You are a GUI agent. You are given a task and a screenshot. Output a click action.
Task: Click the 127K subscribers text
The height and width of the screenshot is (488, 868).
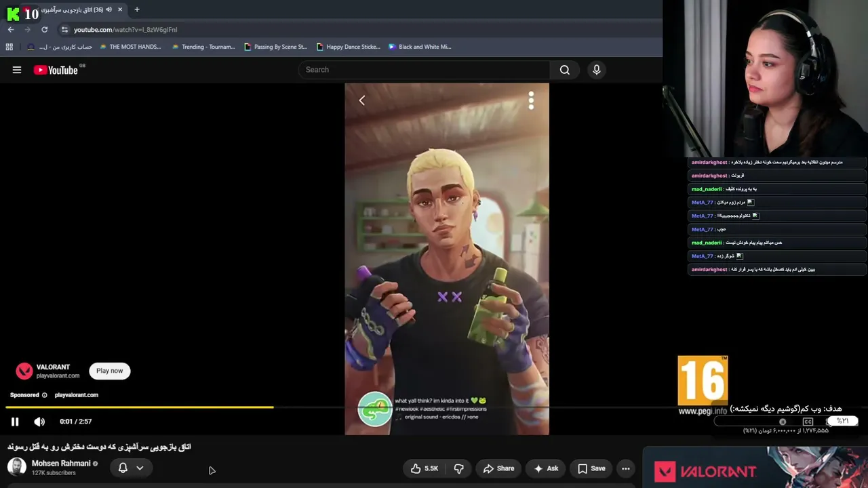click(54, 473)
